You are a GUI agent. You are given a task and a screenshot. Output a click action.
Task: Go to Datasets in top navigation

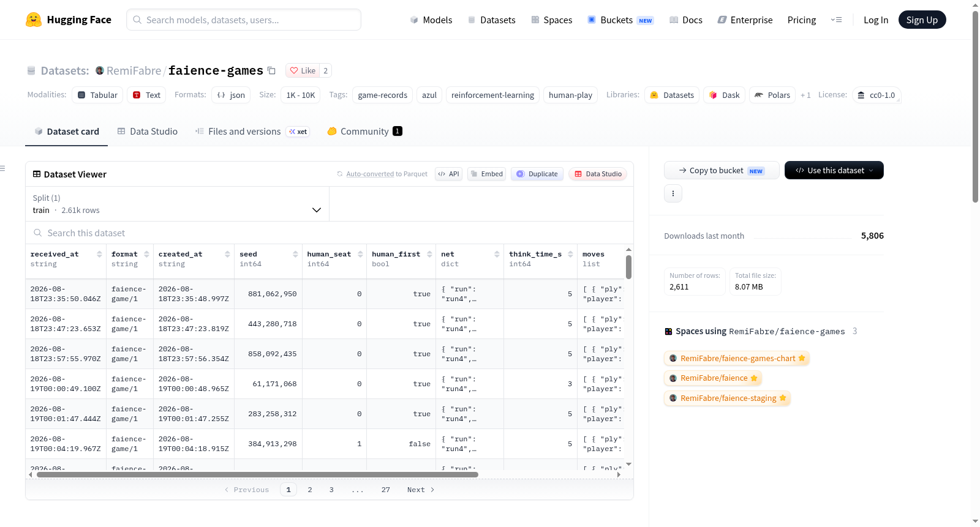tap(491, 20)
